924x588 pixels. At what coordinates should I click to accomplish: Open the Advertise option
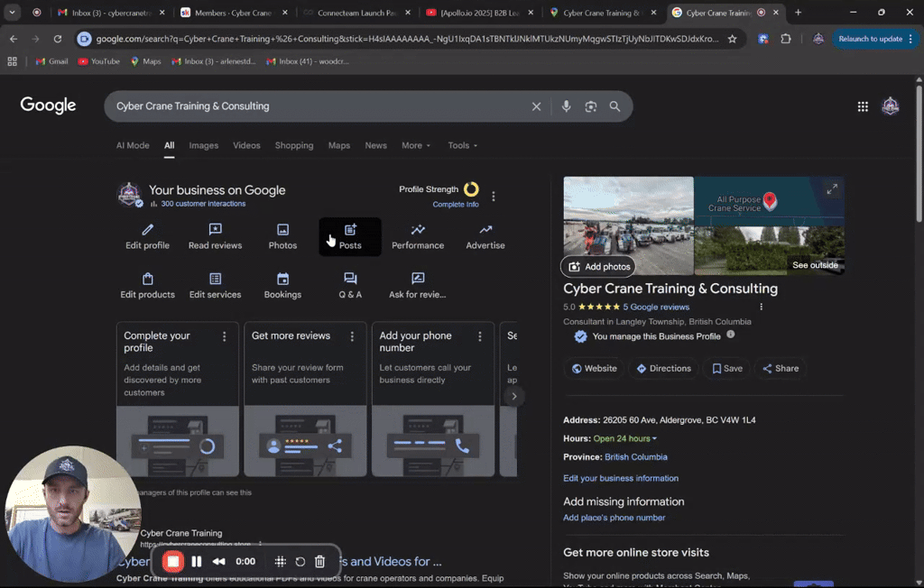485,237
